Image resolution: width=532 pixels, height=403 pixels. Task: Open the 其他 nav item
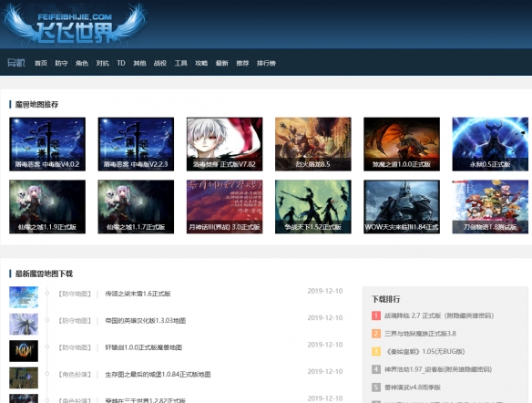[x=139, y=63]
